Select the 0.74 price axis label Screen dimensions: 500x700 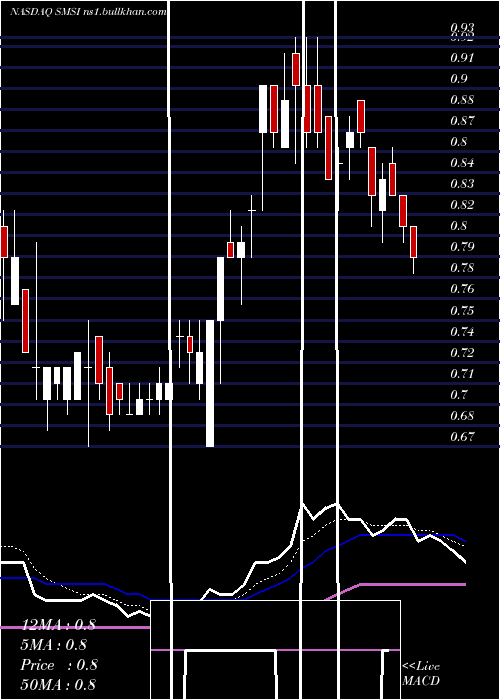click(462, 331)
